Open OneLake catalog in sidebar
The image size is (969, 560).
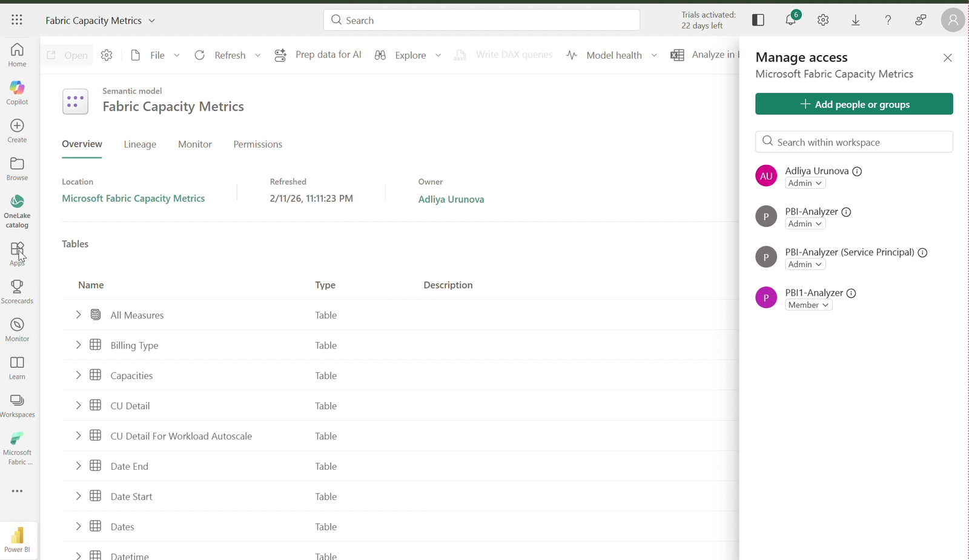click(x=17, y=211)
